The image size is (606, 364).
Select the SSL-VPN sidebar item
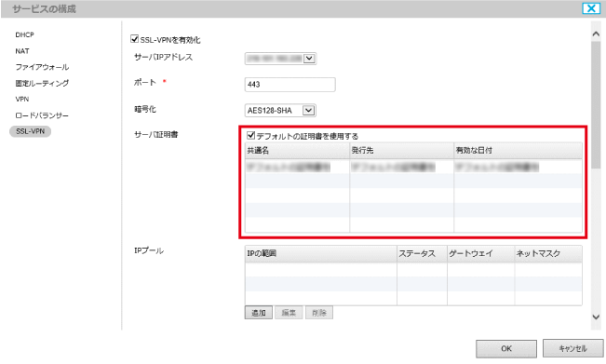click(x=30, y=131)
